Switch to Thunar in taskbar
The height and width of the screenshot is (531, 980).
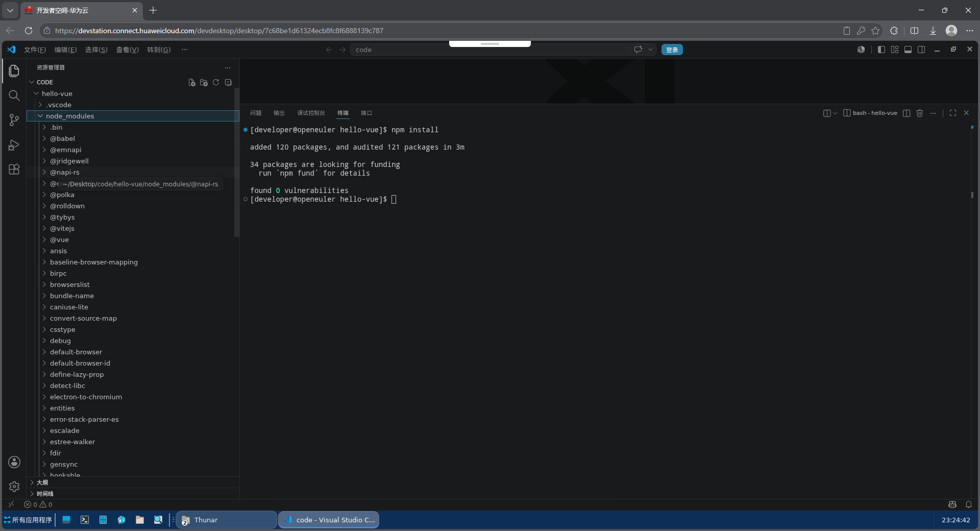click(227, 520)
